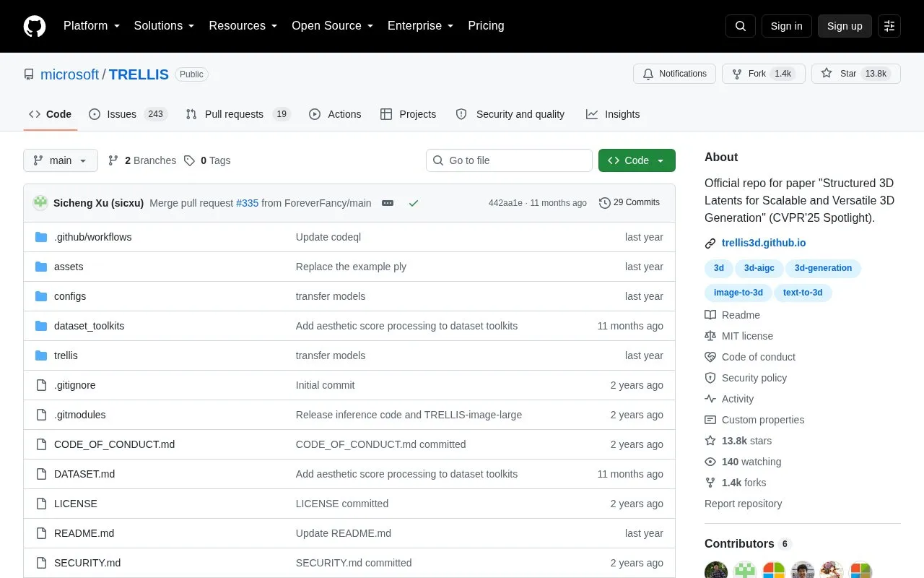Open the 0 Tags link
The image size is (924, 578).
(x=207, y=160)
